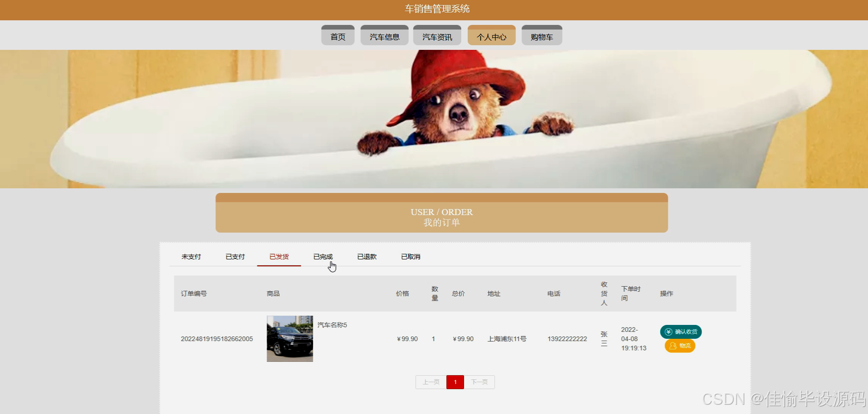Click the 订单编号 column header

(194, 294)
